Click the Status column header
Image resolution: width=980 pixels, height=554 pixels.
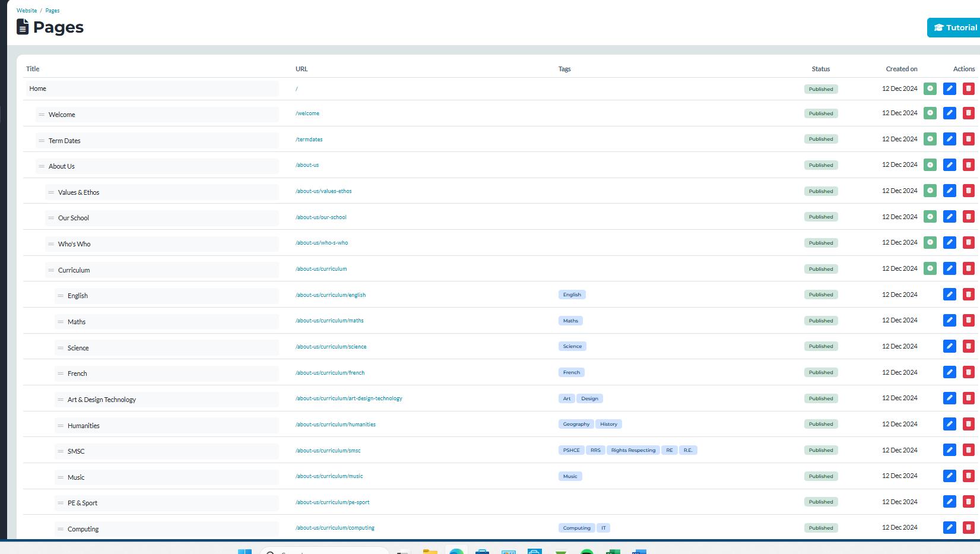click(821, 69)
